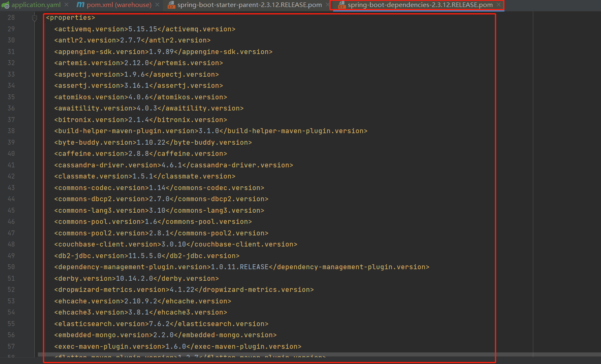
Task: Click the assertj.version 3.16.1 line
Action: [x=139, y=86]
